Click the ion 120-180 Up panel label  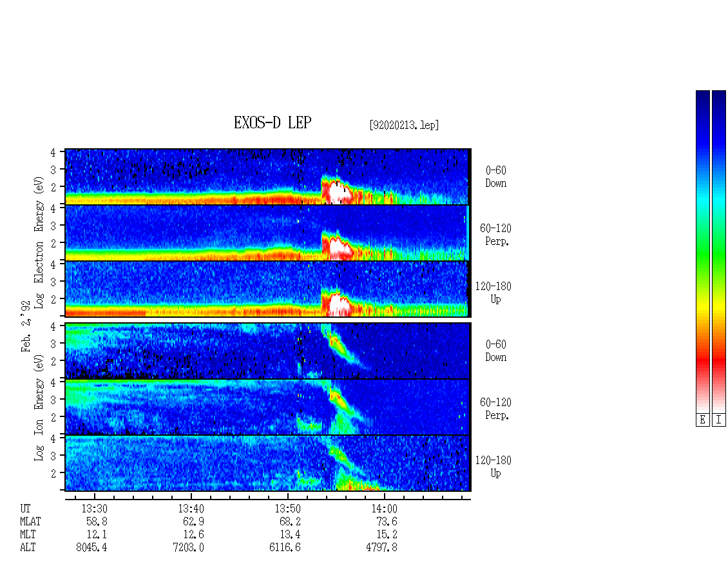coord(493,467)
